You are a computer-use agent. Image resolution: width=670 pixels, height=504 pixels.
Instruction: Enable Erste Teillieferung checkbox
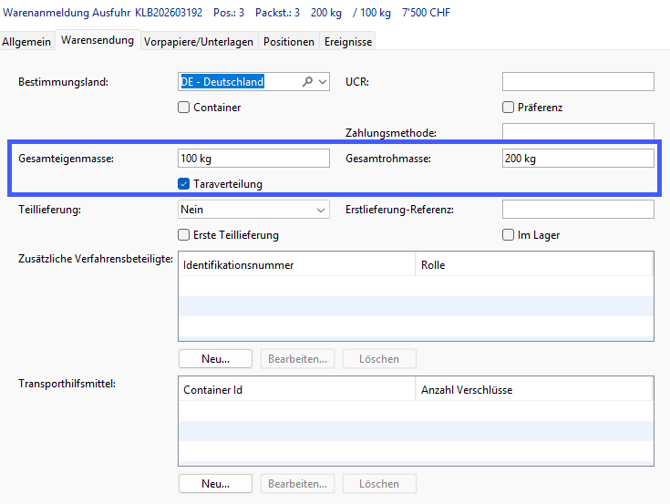[x=184, y=235]
